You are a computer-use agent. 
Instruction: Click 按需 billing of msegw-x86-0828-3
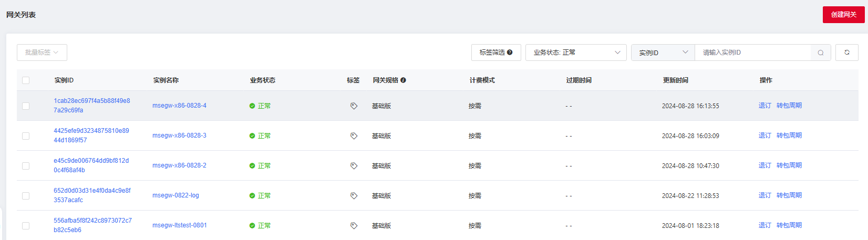click(475, 136)
